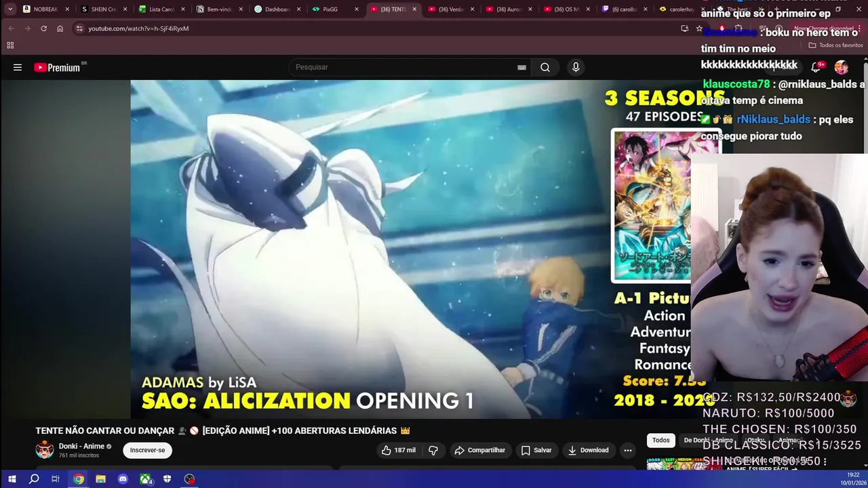Select the De Donki - Anime chip

pyautogui.click(x=708, y=440)
